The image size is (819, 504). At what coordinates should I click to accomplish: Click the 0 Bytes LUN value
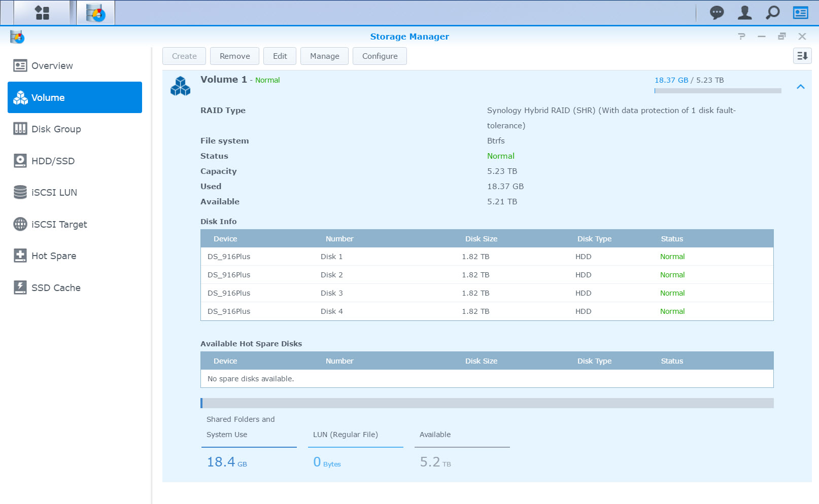pos(327,462)
